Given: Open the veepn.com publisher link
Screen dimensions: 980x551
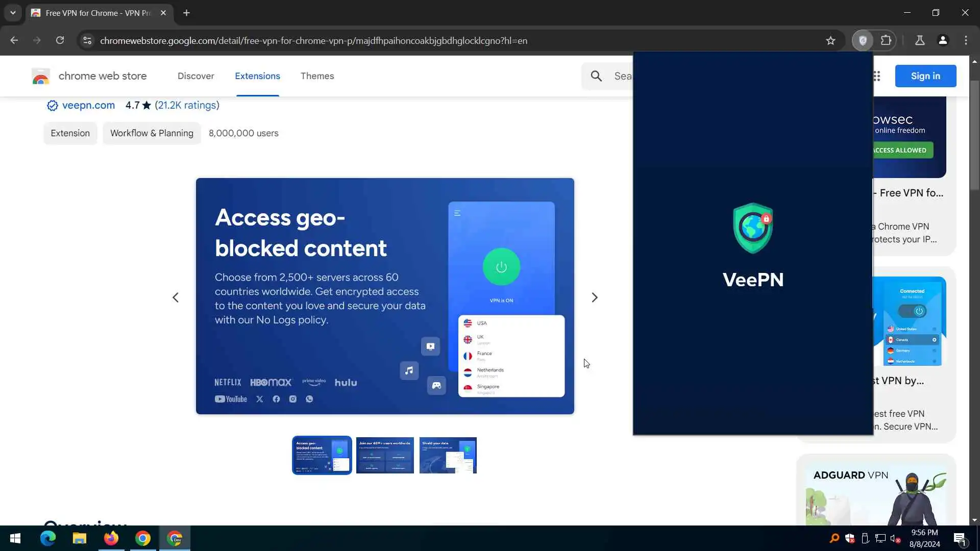Looking at the screenshot, I should click(x=88, y=105).
